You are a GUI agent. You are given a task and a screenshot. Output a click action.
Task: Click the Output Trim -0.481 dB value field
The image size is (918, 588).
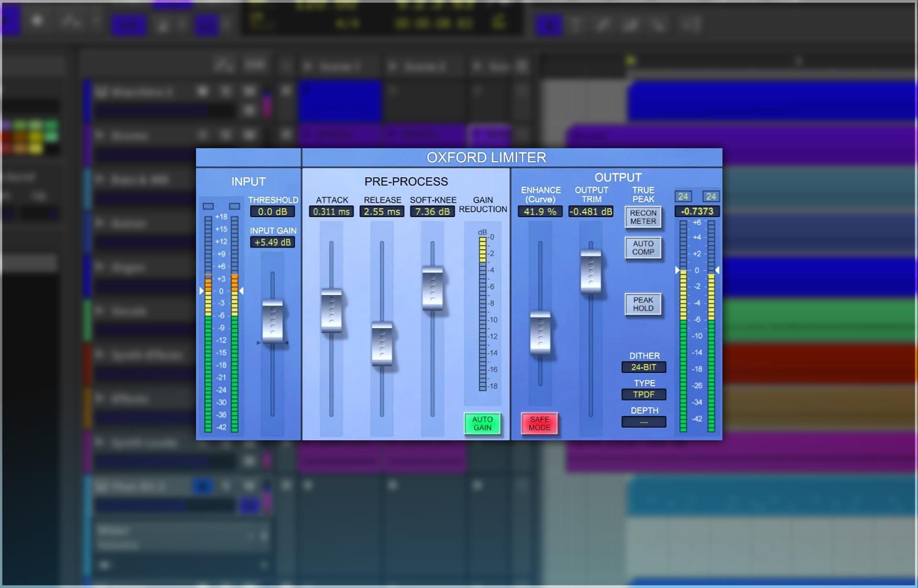[591, 211]
